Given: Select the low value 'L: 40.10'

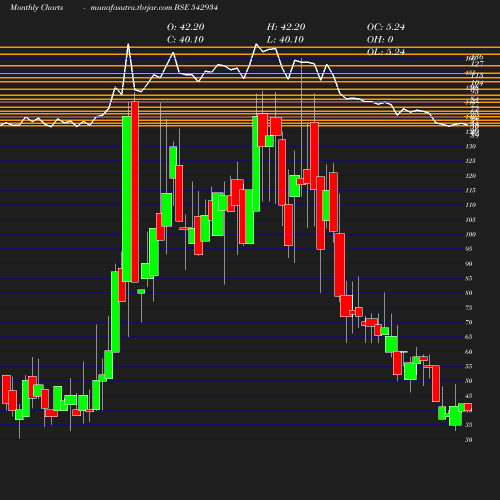Looking at the screenshot, I should click(285, 39).
